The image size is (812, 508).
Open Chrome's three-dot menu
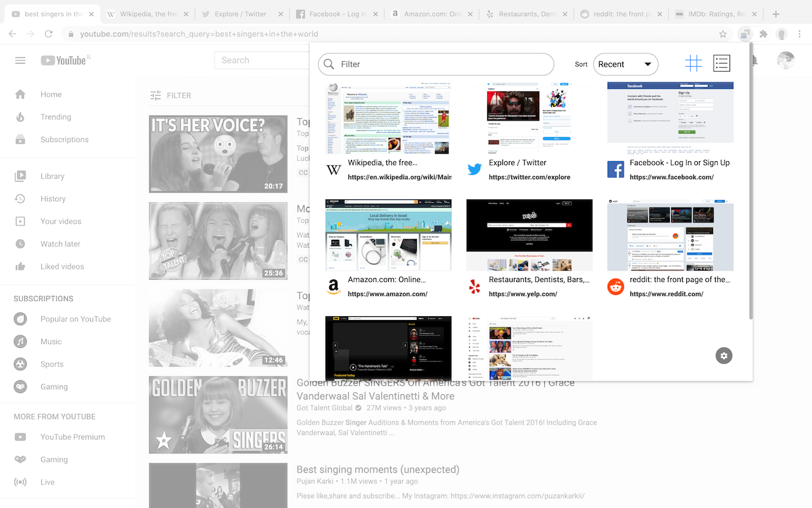(801, 35)
